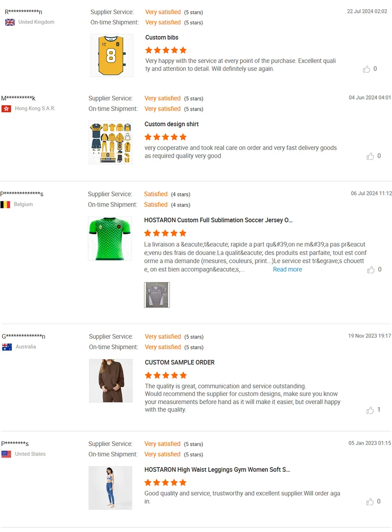Click the Custom bibs product title
Image resolution: width=392 pixels, height=532 pixels.
pyautogui.click(x=162, y=38)
